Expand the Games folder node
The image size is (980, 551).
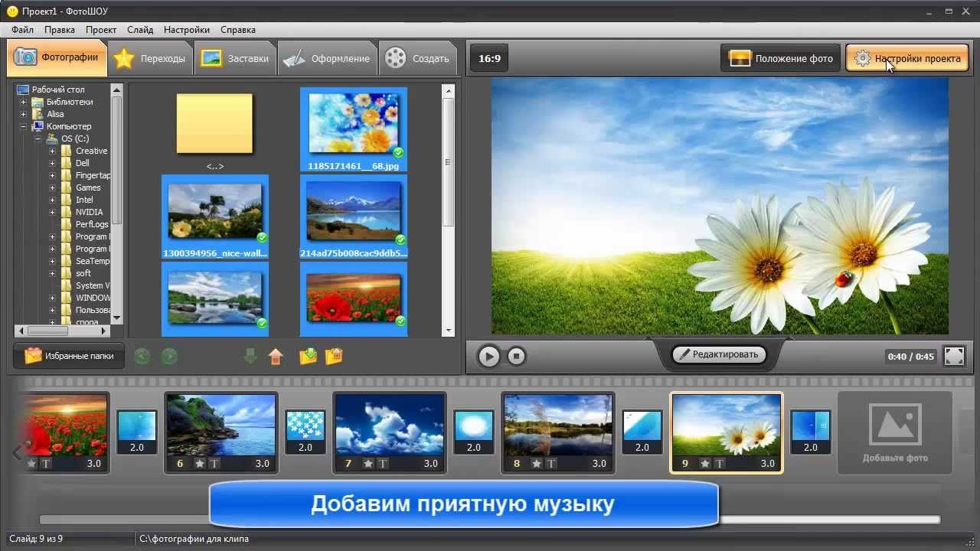[52, 187]
